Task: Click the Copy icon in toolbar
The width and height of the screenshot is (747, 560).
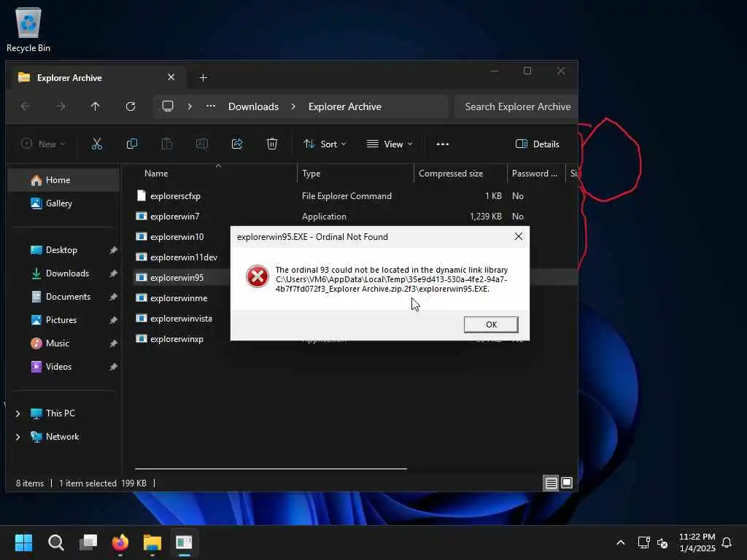Action: click(132, 144)
